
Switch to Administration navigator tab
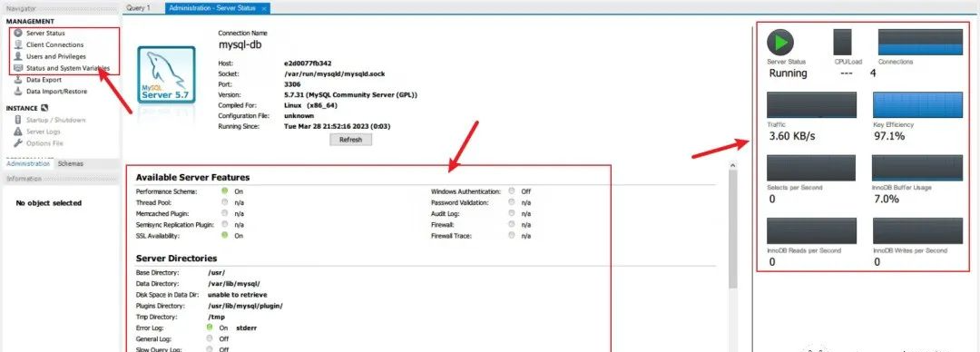(28, 164)
